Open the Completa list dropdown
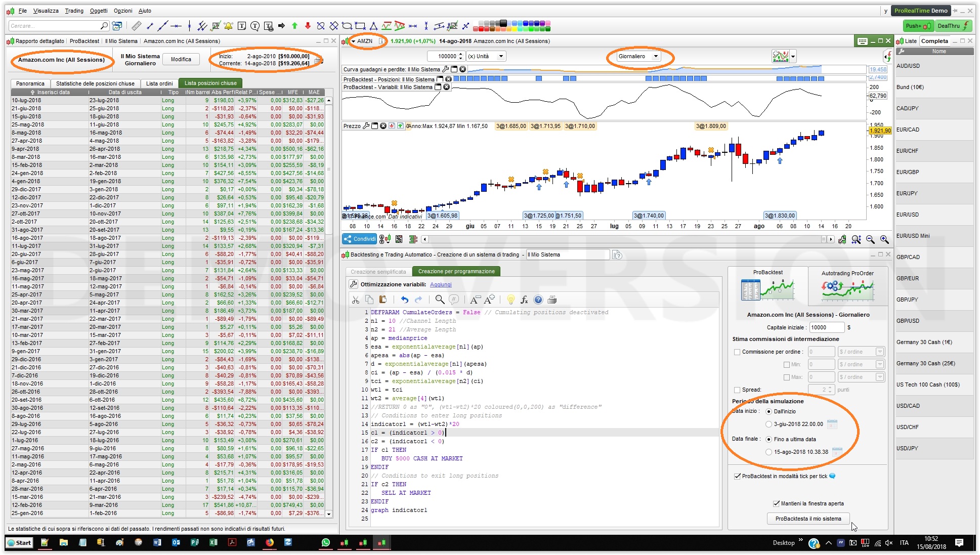This screenshot has width=980, height=555. click(x=934, y=41)
